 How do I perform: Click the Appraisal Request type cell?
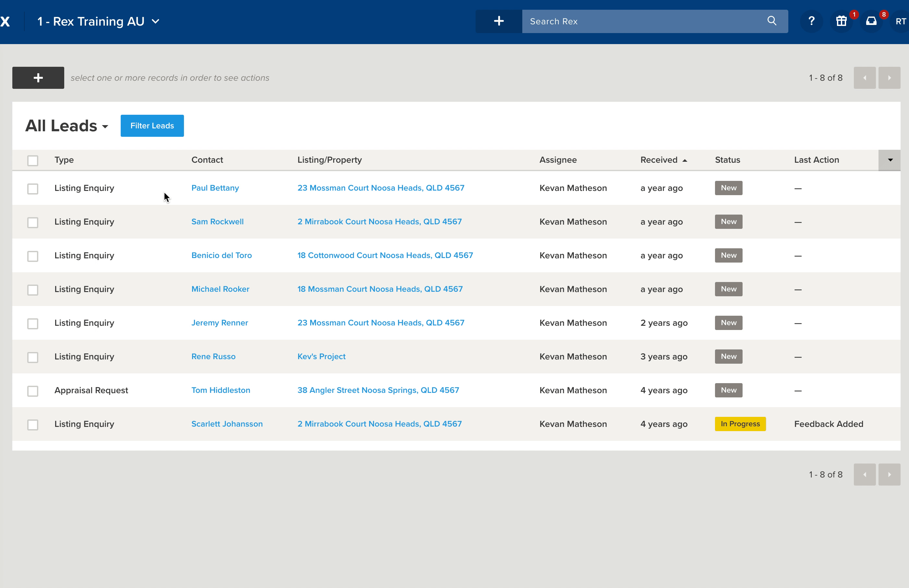pos(91,390)
